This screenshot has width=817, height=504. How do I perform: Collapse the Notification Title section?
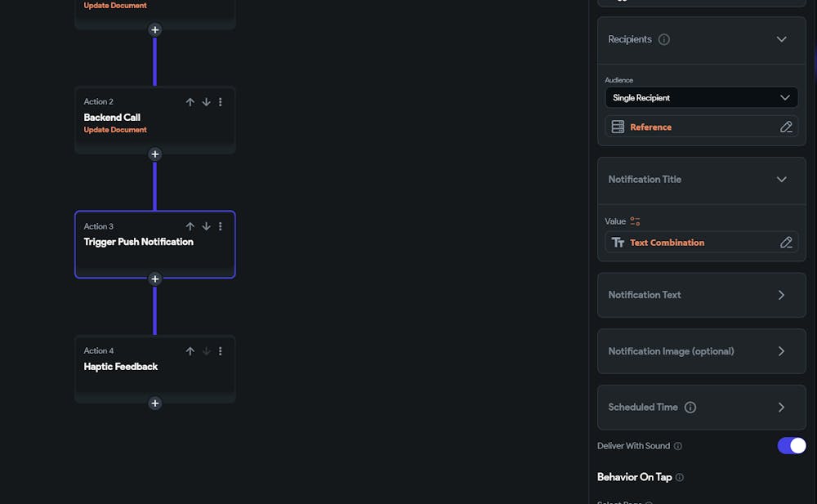coord(781,180)
